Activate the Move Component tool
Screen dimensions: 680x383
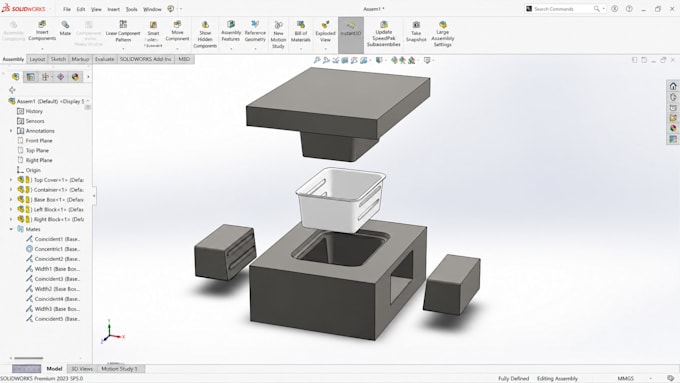(x=177, y=30)
